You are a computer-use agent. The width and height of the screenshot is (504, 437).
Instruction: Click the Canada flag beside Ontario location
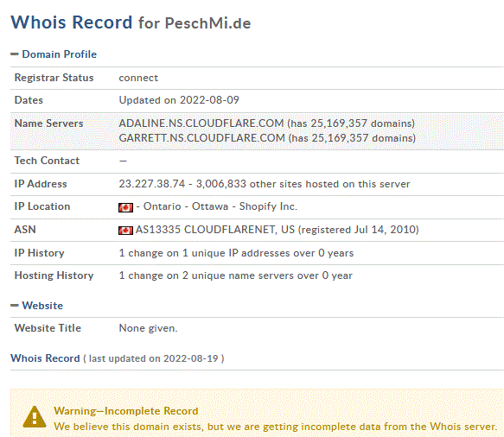click(125, 207)
